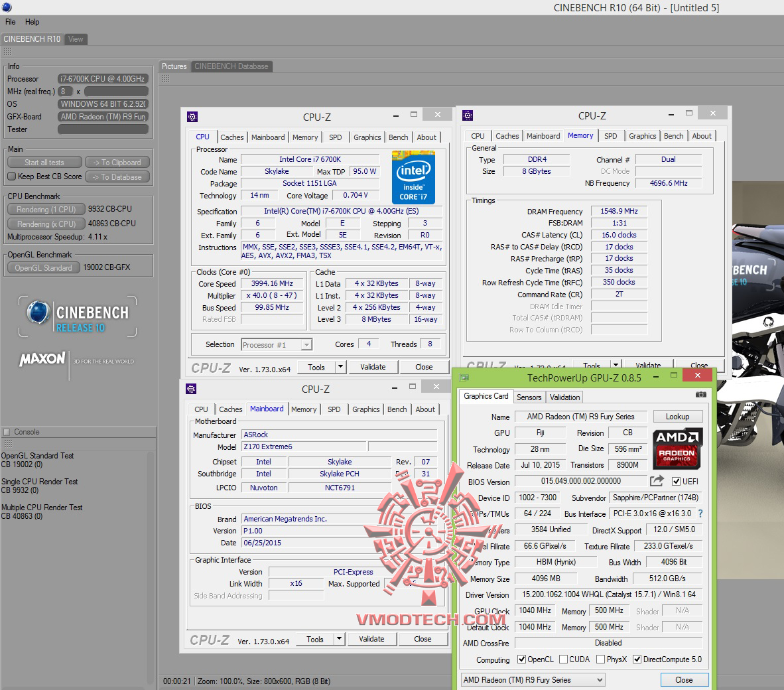
Task: Click Validate in top-left CPU-Z window
Action: (x=373, y=366)
